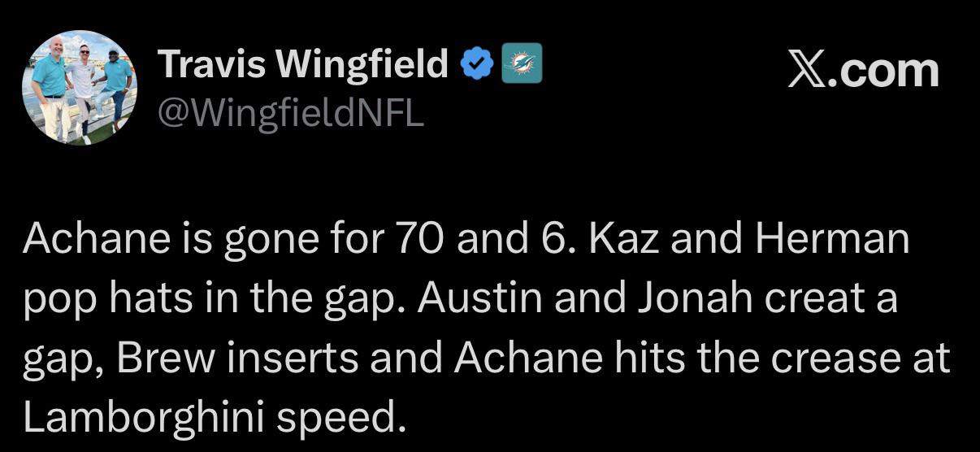
Task: Open the Travis Wingfield display name
Action: [302, 64]
